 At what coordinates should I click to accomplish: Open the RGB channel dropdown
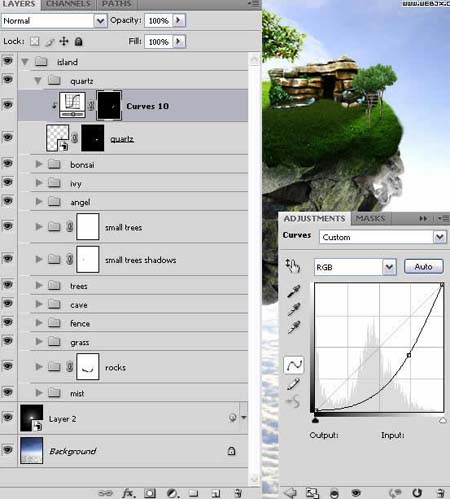tap(389, 267)
